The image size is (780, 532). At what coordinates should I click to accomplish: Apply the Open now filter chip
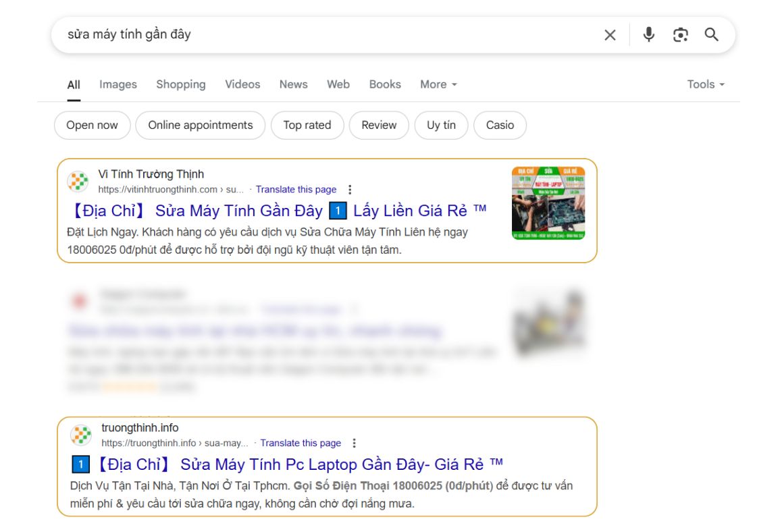click(x=92, y=126)
